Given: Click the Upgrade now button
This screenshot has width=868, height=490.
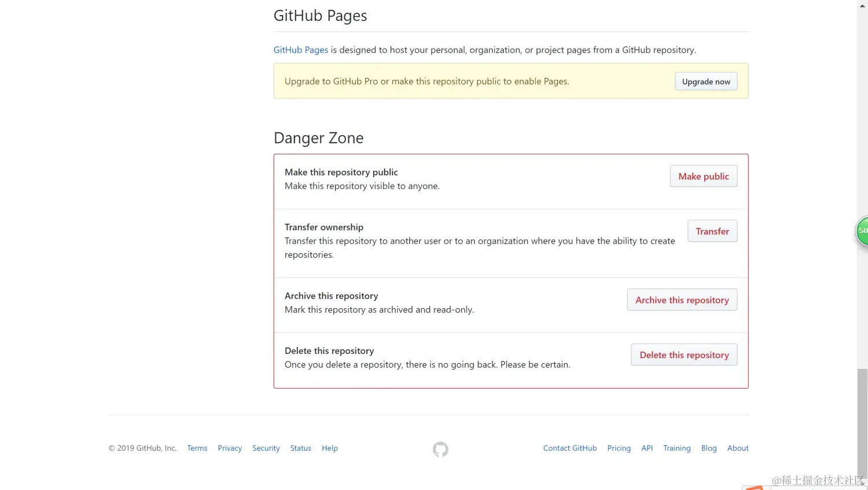Looking at the screenshot, I should (706, 82).
